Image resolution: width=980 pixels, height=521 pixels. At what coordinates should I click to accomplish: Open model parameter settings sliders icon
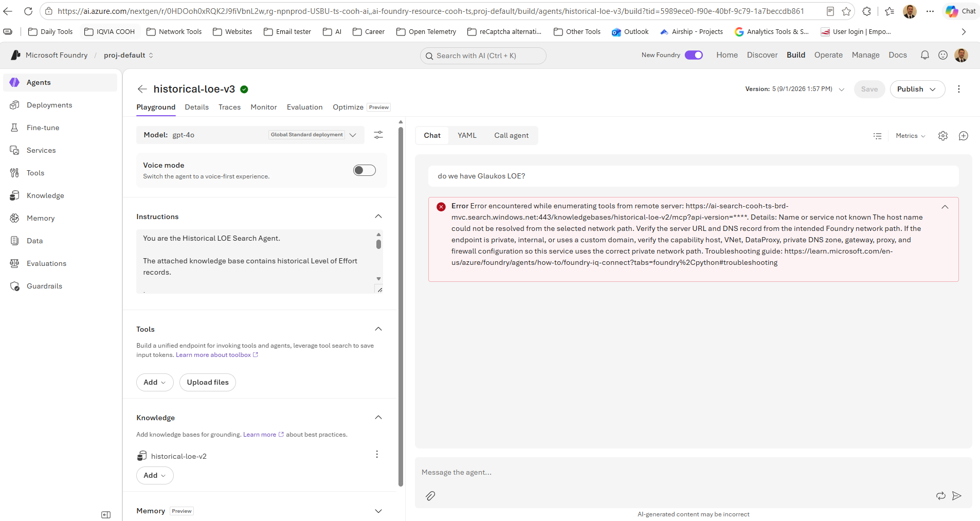point(378,135)
